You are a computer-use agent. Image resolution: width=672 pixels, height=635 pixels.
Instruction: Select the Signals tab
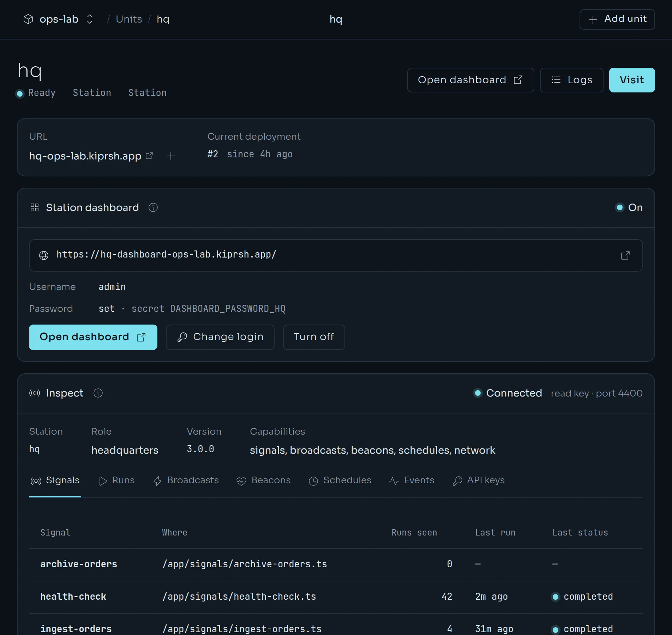[55, 480]
